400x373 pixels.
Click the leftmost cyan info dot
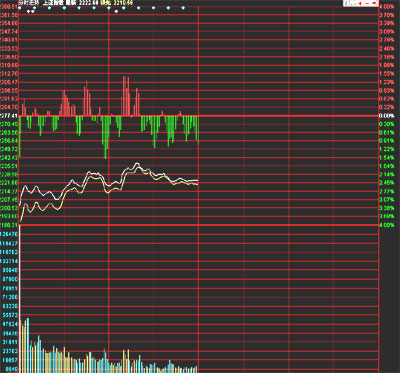click(20, 8)
